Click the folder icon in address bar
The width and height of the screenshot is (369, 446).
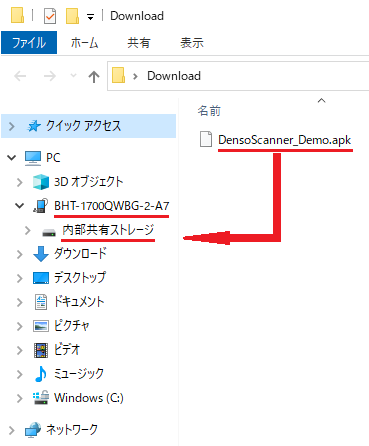pos(119,75)
